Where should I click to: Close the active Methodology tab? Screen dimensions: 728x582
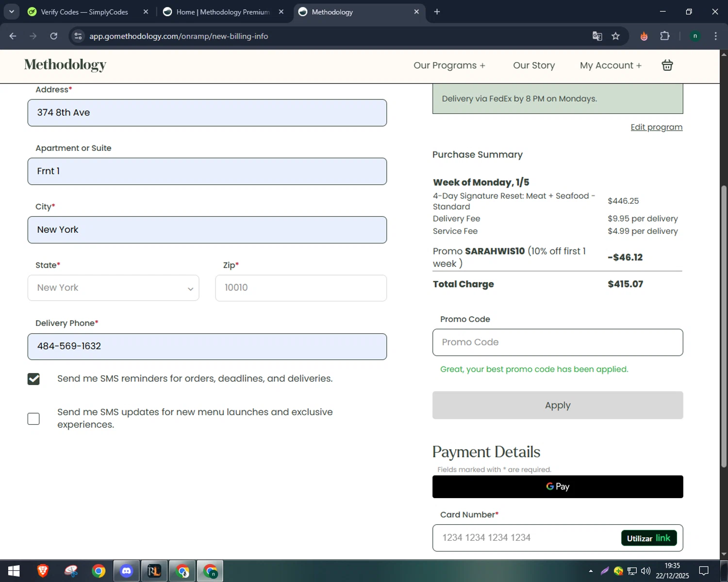click(416, 12)
